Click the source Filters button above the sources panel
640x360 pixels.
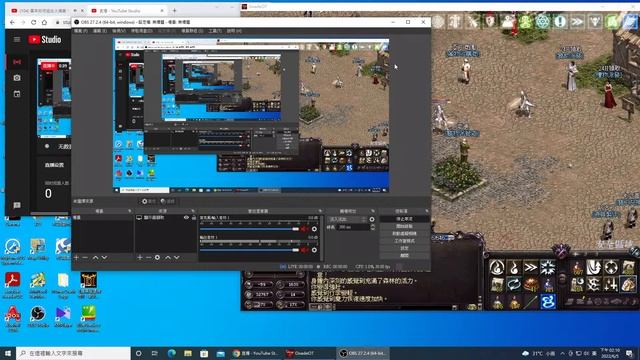coord(167,201)
